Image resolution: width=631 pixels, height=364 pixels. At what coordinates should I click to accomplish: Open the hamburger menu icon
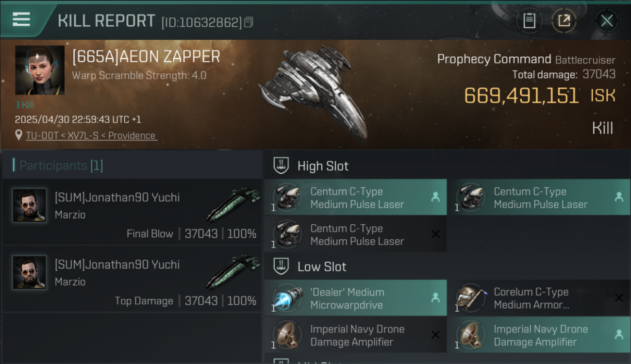click(21, 19)
